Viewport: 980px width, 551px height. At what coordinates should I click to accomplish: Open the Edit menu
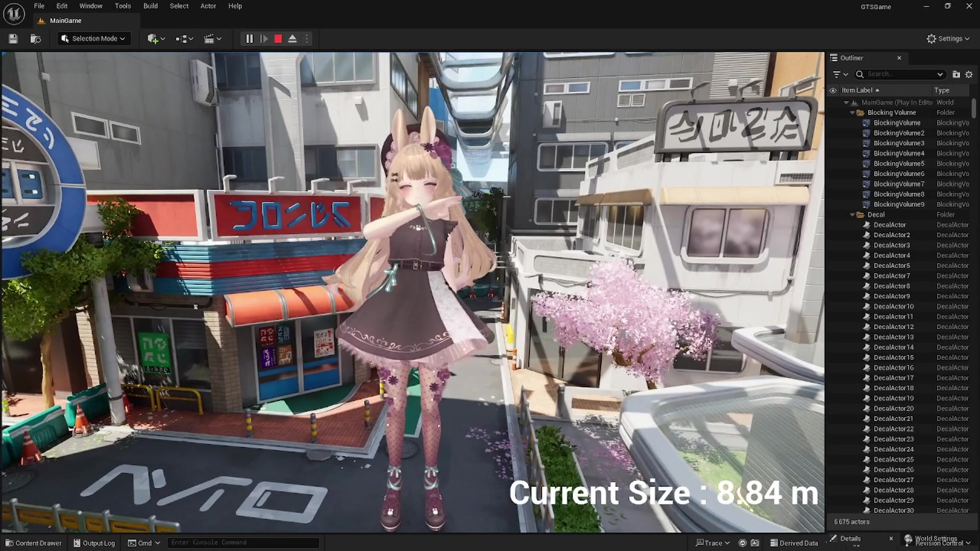[x=62, y=6]
